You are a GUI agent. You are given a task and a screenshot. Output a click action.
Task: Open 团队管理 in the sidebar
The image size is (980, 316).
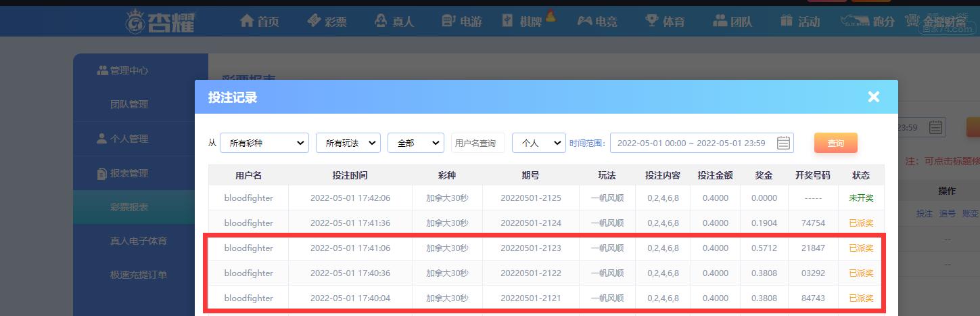tap(129, 104)
